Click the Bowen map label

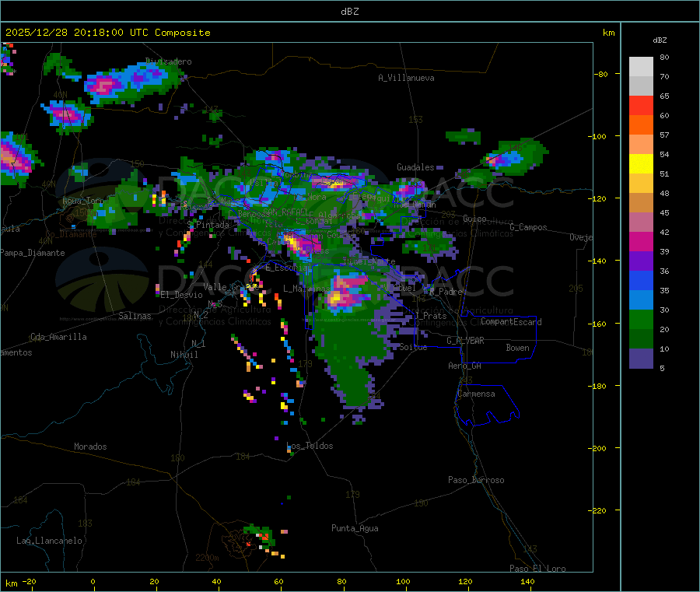coord(518,348)
